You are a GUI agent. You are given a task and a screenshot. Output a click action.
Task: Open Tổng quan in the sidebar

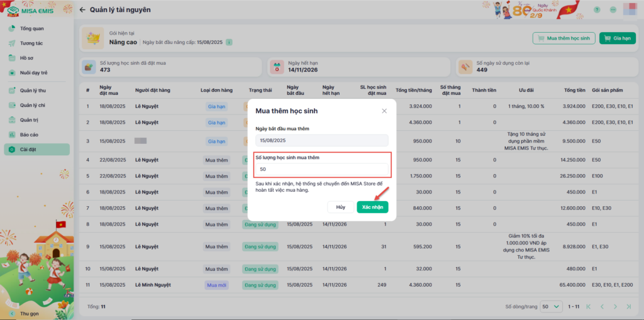[x=31, y=29]
